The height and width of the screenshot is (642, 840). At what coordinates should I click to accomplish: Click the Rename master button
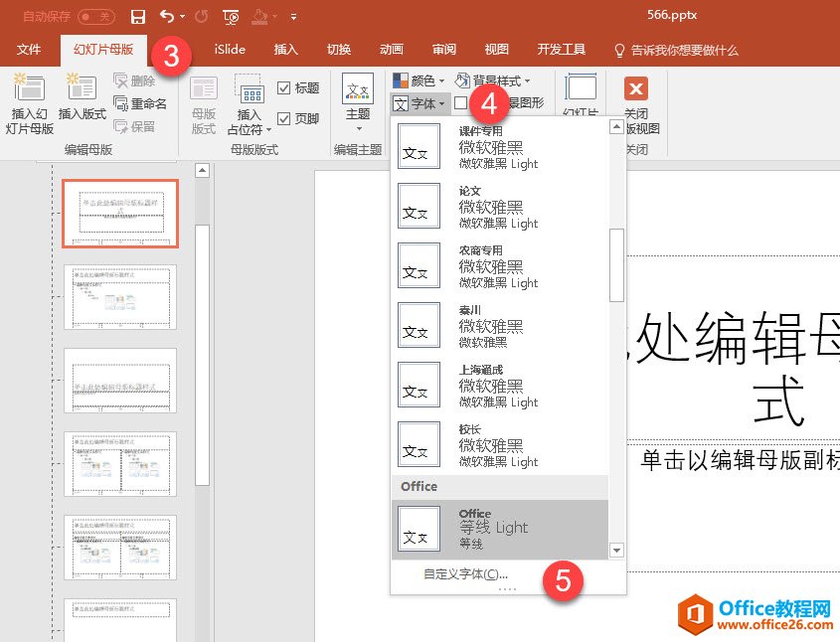tap(140, 103)
